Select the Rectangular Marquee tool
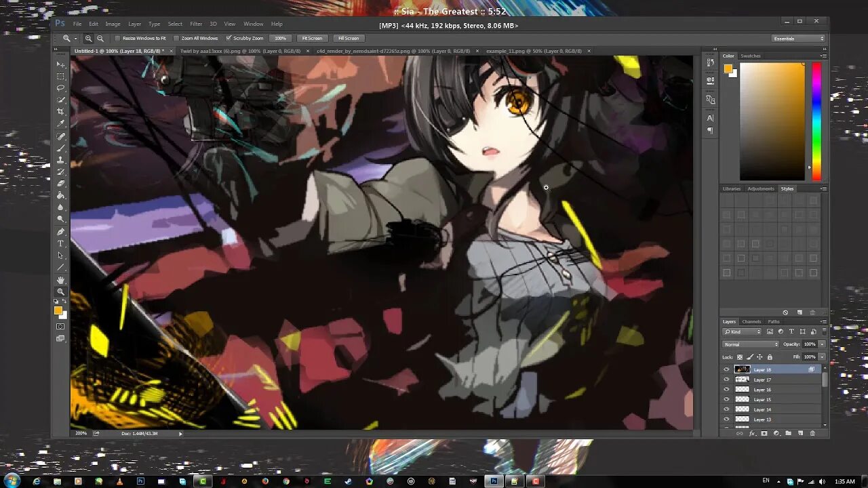Viewport: 868px width, 488px height. [60, 77]
